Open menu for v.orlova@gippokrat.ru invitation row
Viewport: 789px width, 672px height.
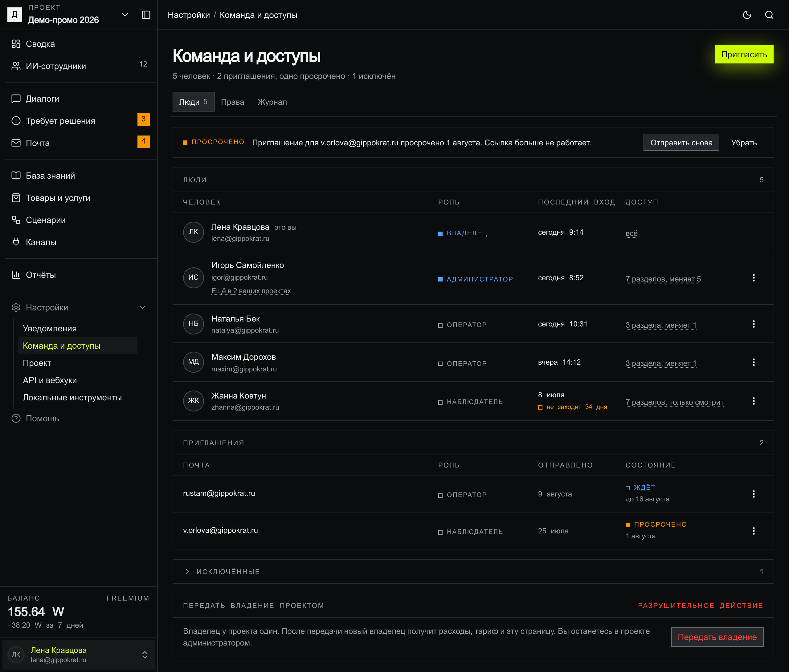tap(754, 531)
